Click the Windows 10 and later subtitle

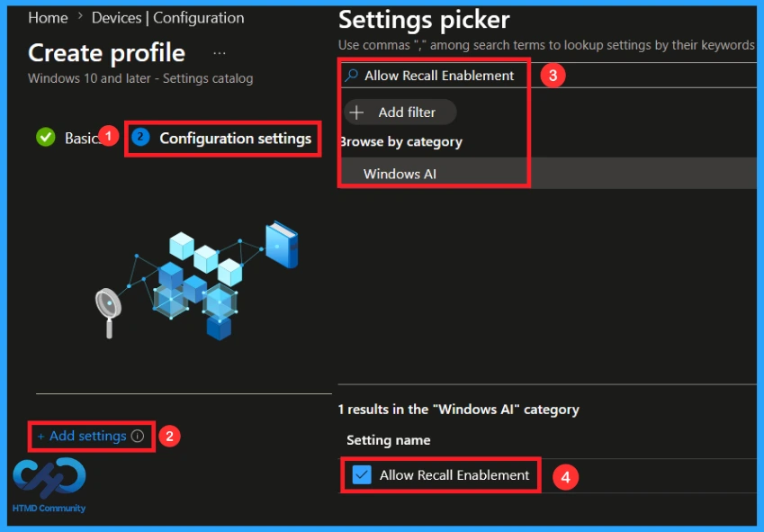(x=140, y=78)
